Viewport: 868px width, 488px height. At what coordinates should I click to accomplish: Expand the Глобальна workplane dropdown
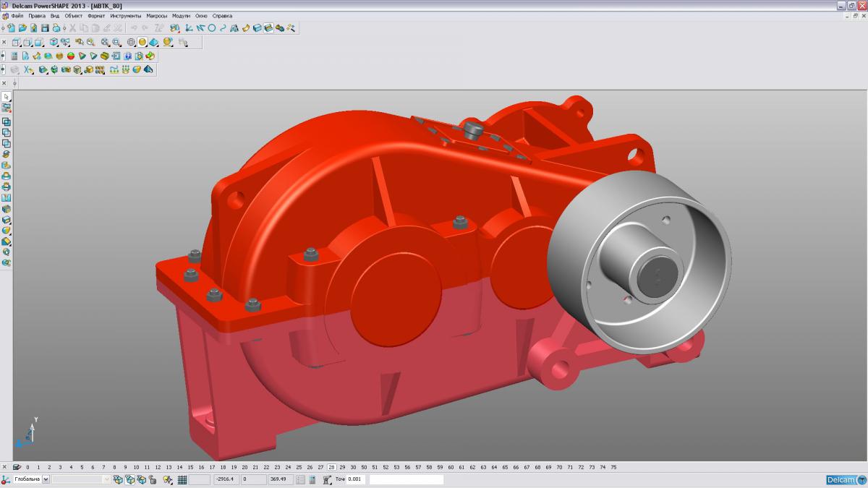coord(46,479)
